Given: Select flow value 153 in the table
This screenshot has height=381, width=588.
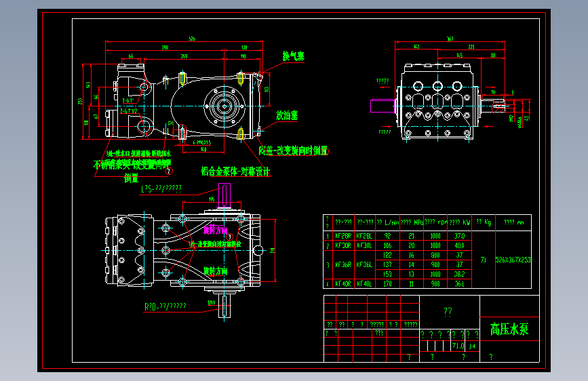Looking at the screenshot, I should pos(387,274).
